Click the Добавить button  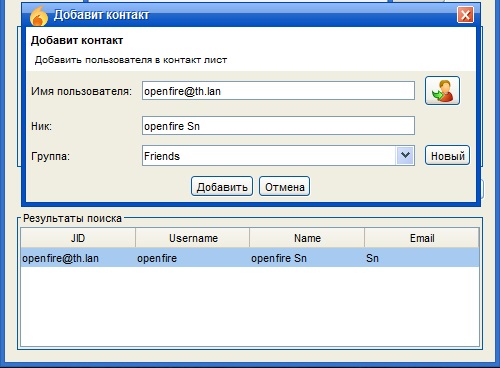222,186
